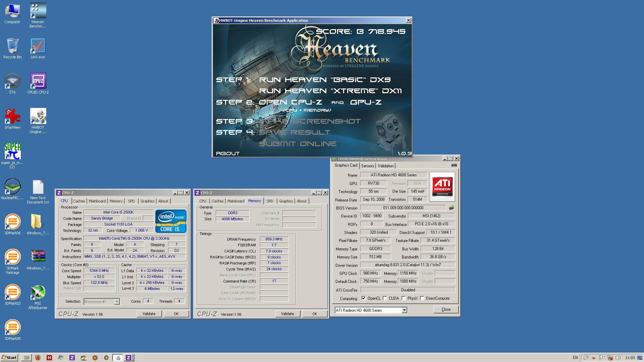Open the SPD tab in the right CPU-Z window
The width and height of the screenshot is (644, 362).
point(270,201)
